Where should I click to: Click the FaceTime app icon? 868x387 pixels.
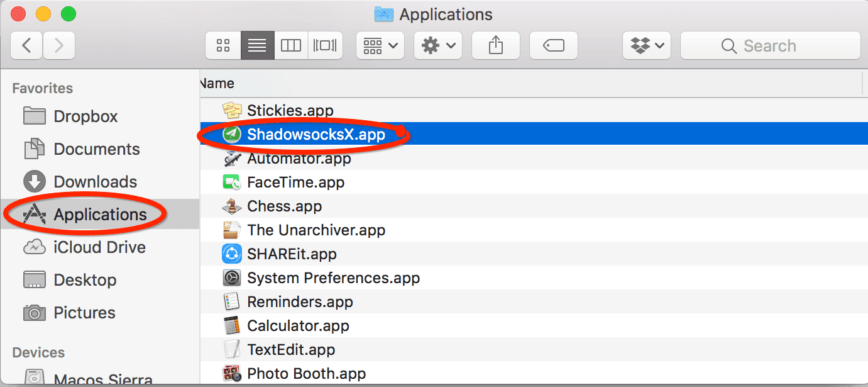coord(233,182)
